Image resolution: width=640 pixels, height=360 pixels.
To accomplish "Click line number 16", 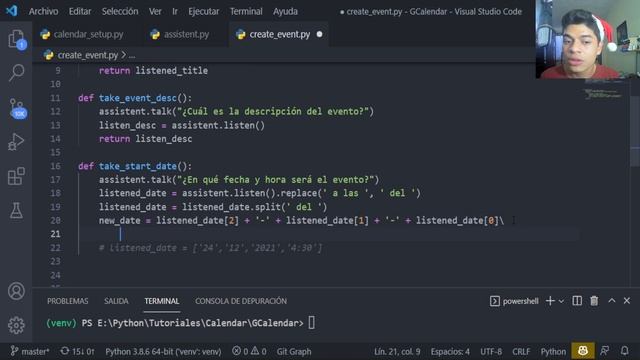I will pyautogui.click(x=55, y=166).
